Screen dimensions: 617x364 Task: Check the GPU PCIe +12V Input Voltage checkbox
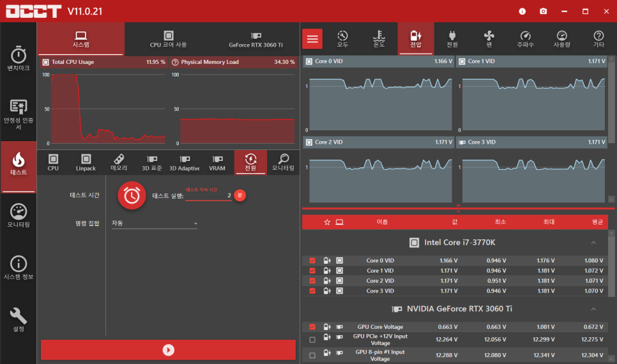(312, 340)
